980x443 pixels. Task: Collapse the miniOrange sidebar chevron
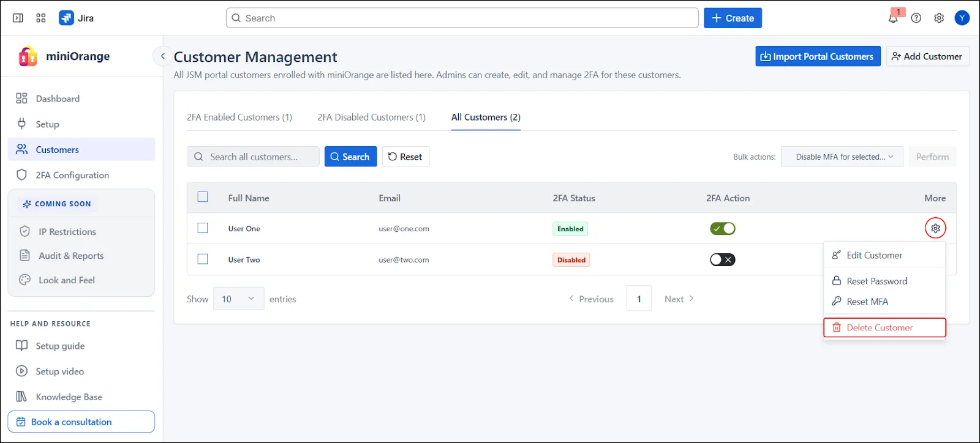162,56
